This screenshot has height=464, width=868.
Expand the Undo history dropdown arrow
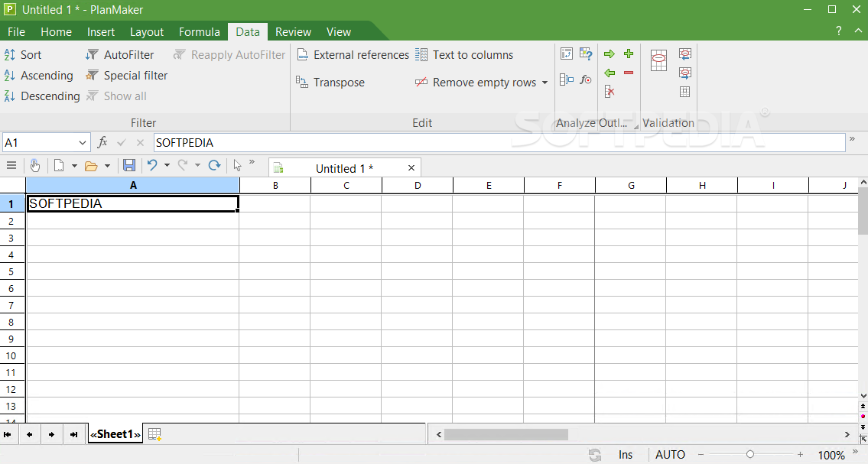tap(167, 165)
